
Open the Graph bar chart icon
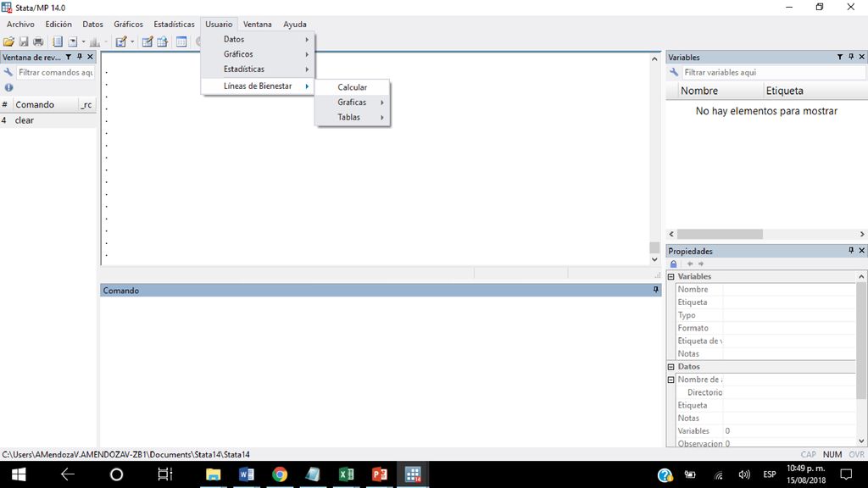95,42
